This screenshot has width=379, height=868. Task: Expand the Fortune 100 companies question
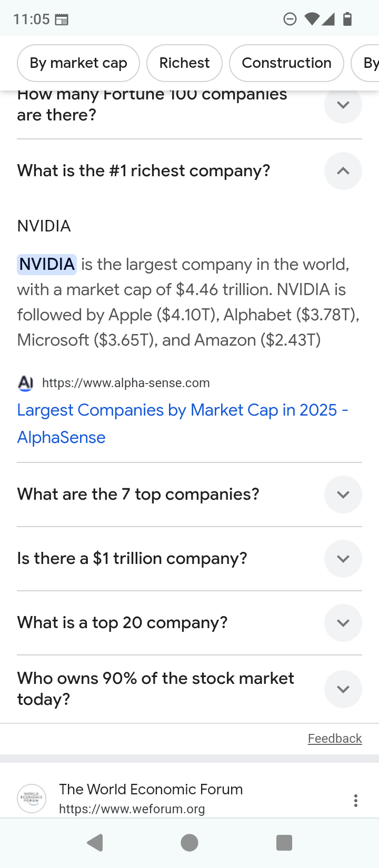[343, 105]
